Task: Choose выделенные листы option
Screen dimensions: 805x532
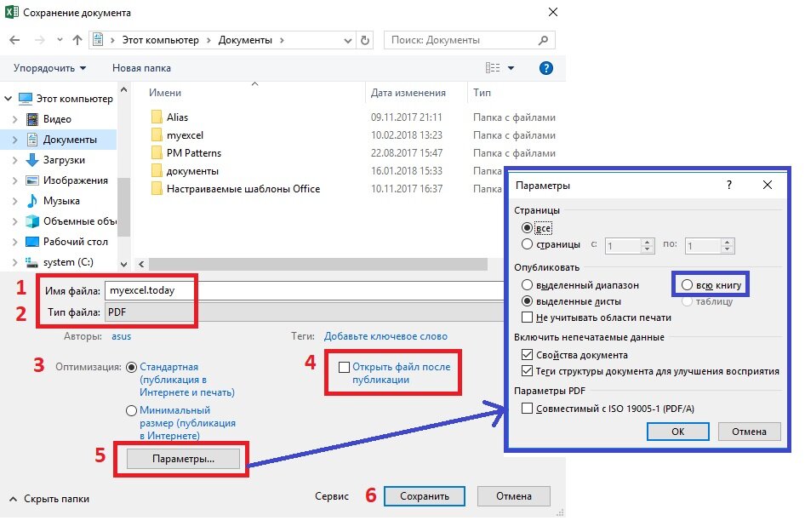Action: click(527, 301)
